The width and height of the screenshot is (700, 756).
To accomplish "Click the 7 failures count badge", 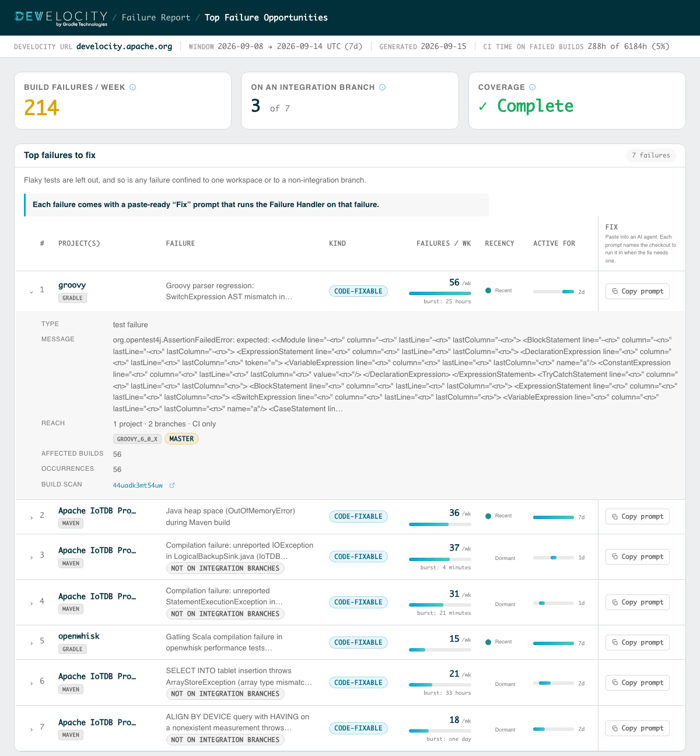I will (651, 155).
